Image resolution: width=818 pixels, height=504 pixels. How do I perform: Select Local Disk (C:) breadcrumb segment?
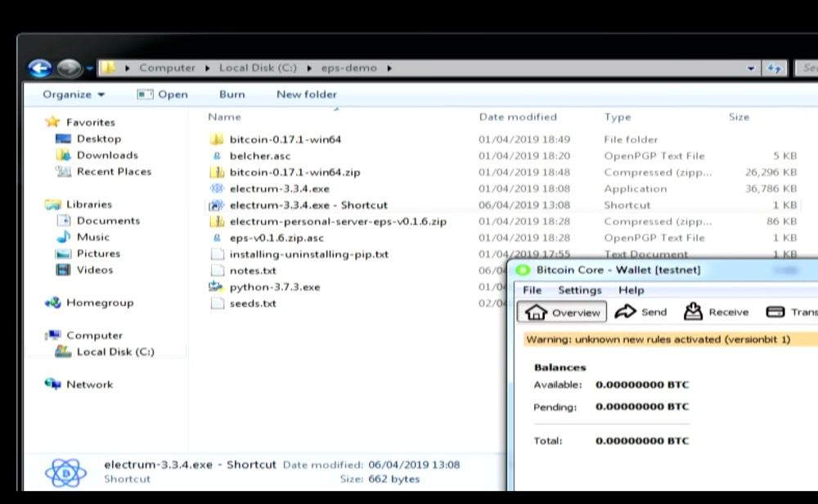point(258,68)
